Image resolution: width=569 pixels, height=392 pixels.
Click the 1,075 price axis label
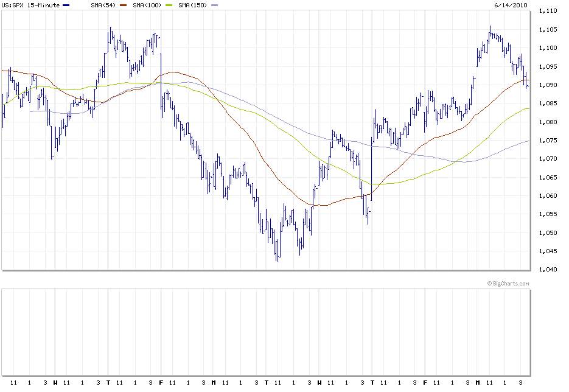click(548, 140)
